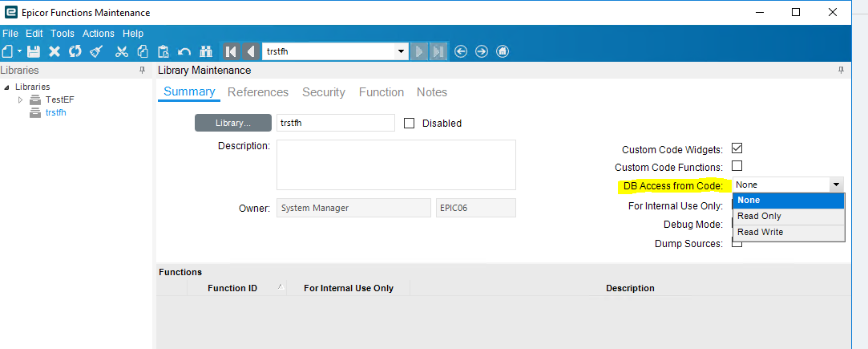Go to previous record arrow
Image resolution: width=868 pixels, height=349 pixels.
(x=251, y=51)
